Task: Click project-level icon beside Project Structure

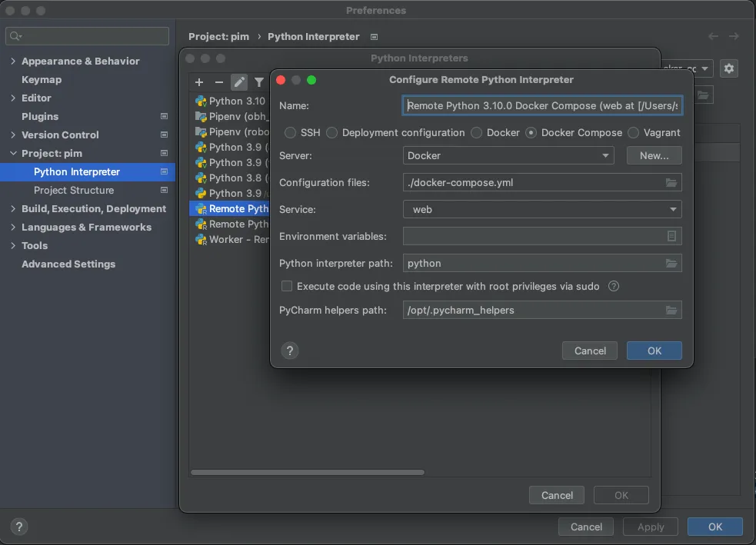Action: (164, 191)
